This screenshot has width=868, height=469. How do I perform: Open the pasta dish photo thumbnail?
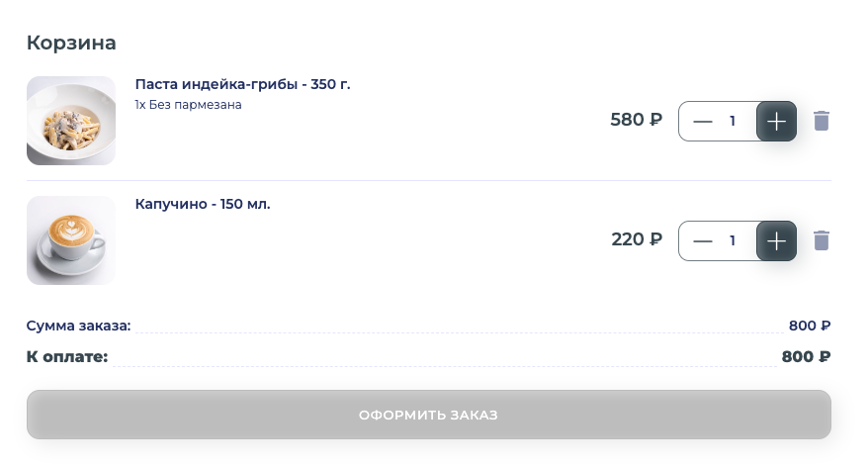71,121
